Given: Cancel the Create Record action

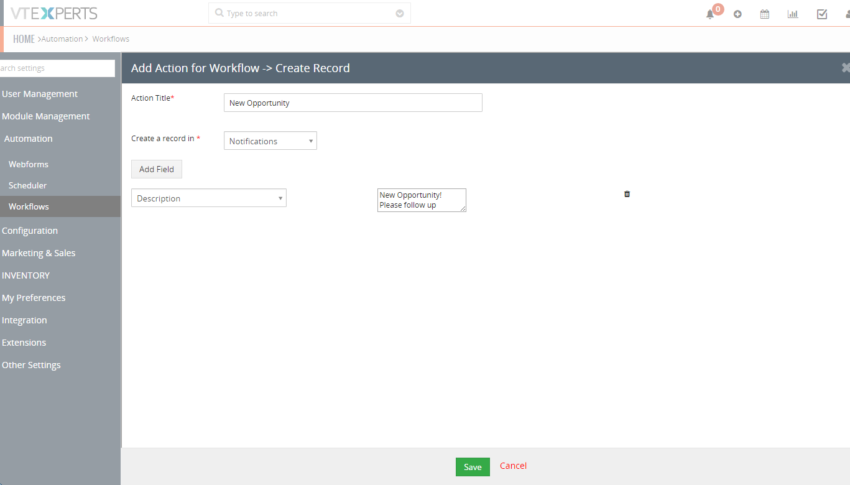Looking at the screenshot, I should coord(513,465).
